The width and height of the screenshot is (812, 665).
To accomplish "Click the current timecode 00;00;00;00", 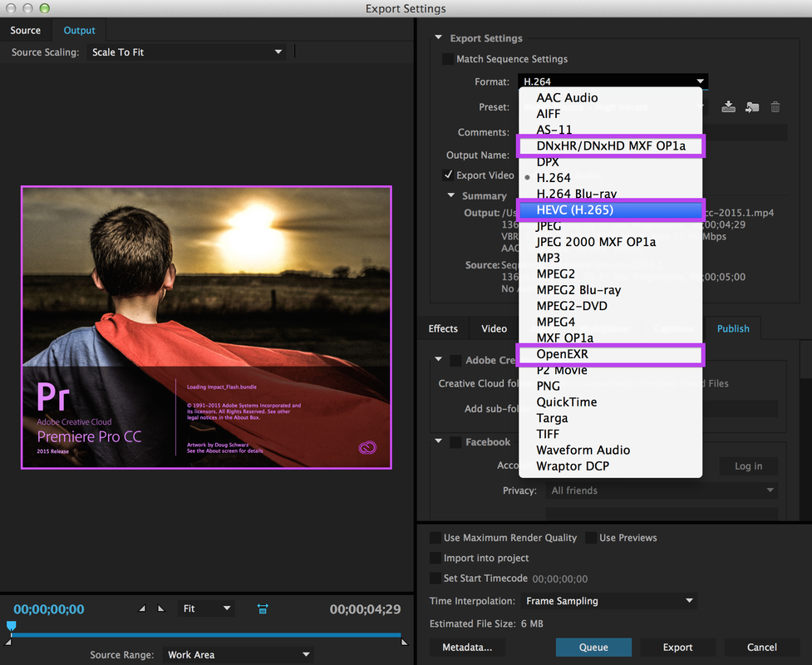I will 49,609.
